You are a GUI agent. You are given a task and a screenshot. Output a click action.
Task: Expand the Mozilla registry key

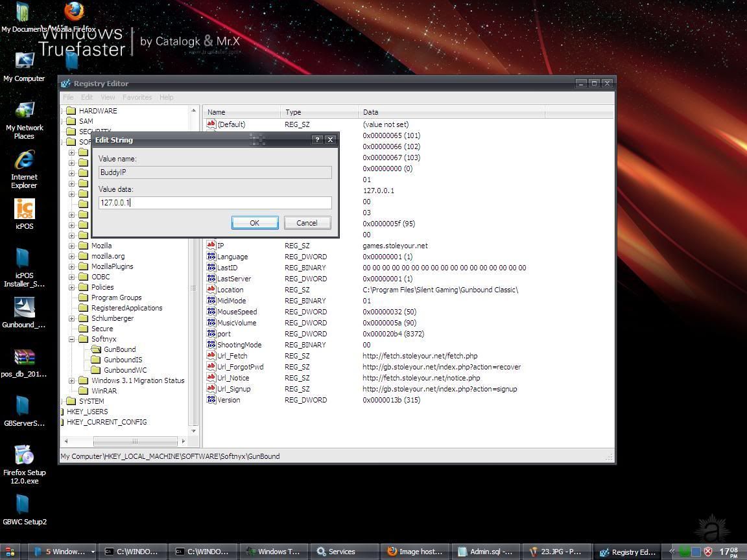71,246
